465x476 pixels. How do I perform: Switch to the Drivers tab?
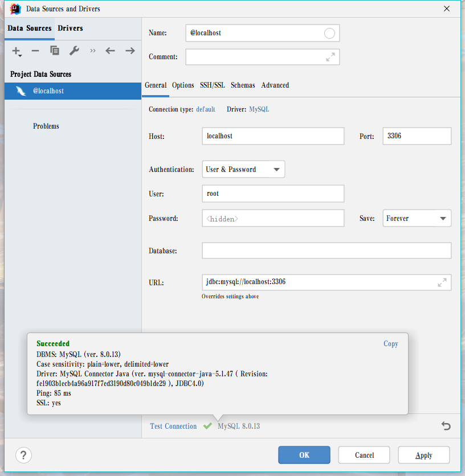pyautogui.click(x=70, y=28)
